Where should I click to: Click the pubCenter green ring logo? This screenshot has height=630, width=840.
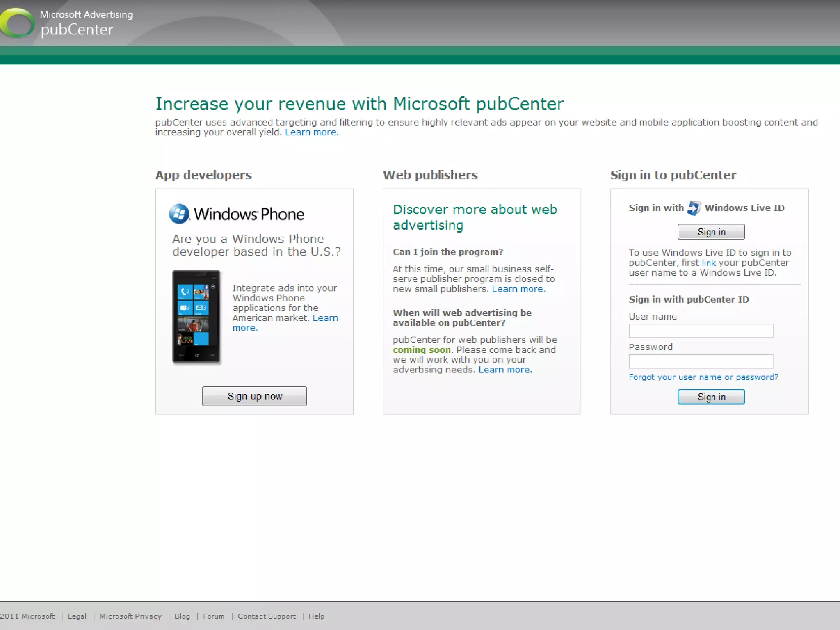17,23
